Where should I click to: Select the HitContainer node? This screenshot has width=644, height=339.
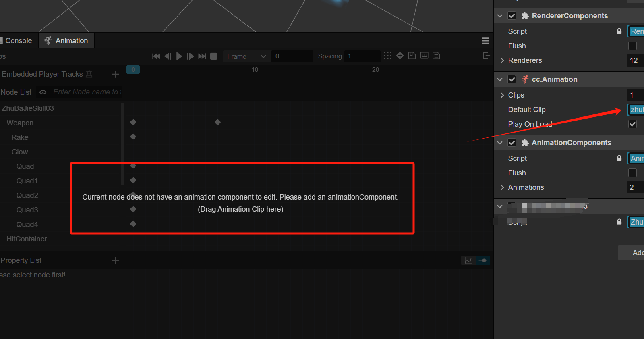tap(27, 239)
